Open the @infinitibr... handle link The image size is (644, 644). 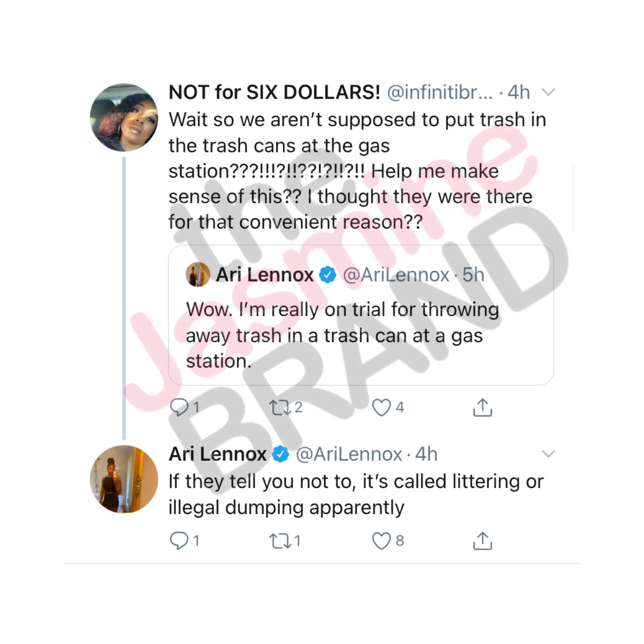(x=440, y=92)
